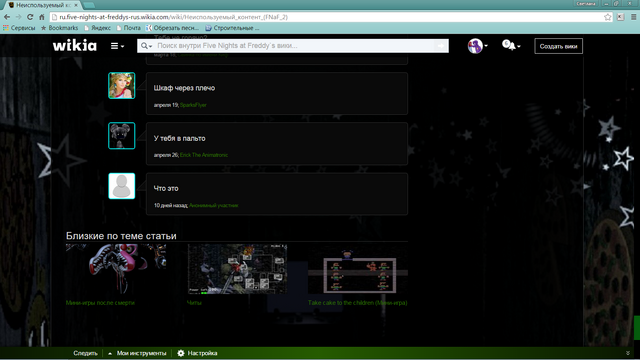Open the notifications bell menu
The image size is (640, 360).
[511, 45]
